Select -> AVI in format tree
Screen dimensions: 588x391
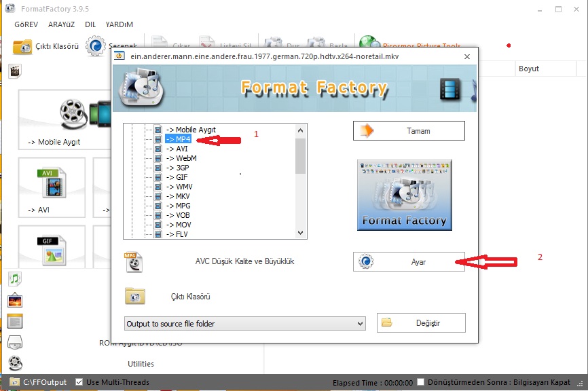(x=177, y=149)
